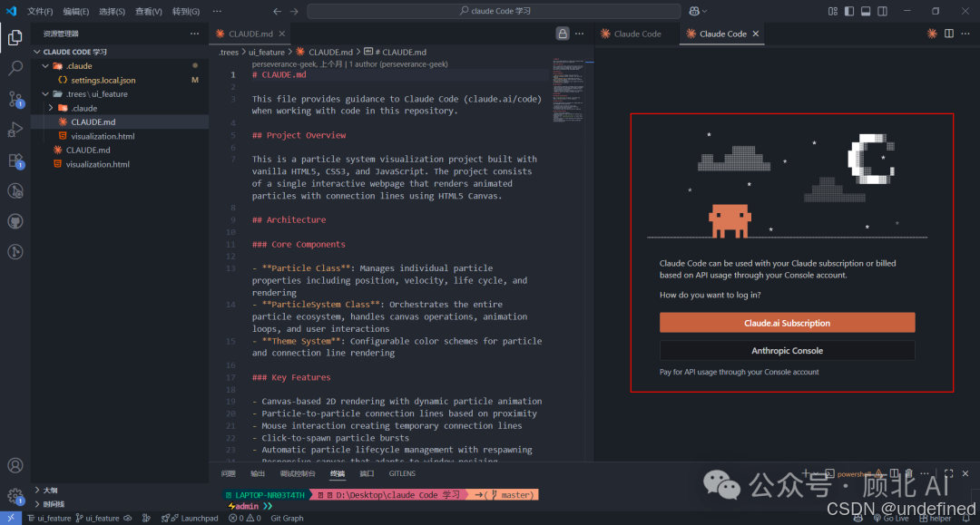Close the active Claude Code tab
Screen dimensions: 980x525
(x=756, y=34)
